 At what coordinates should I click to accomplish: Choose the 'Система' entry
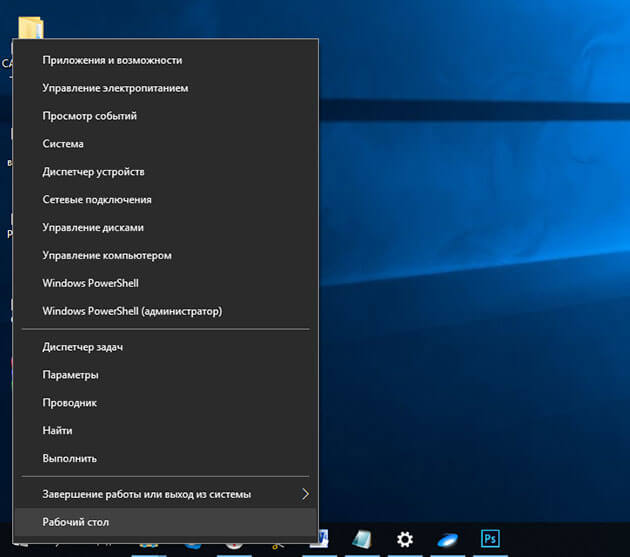166,144
